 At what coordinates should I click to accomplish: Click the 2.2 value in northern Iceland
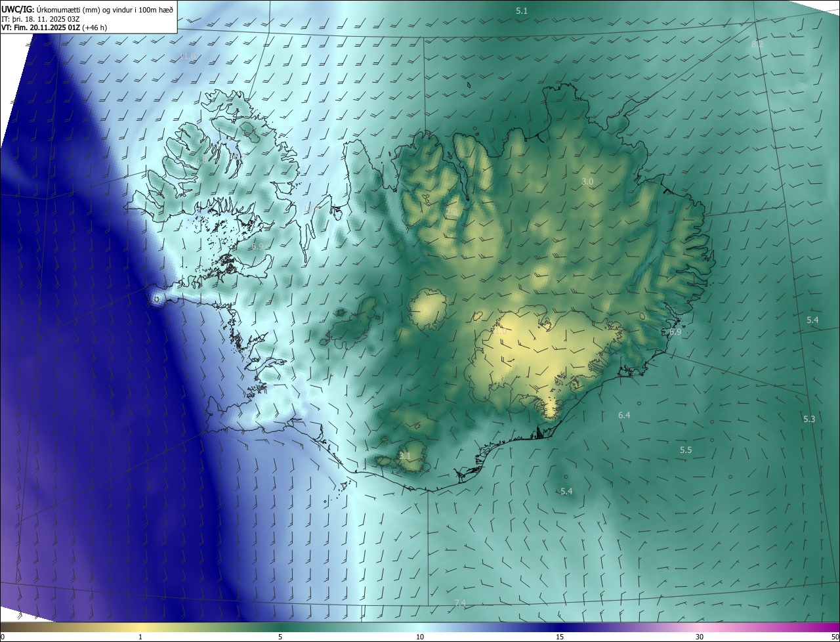click(x=451, y=211)
